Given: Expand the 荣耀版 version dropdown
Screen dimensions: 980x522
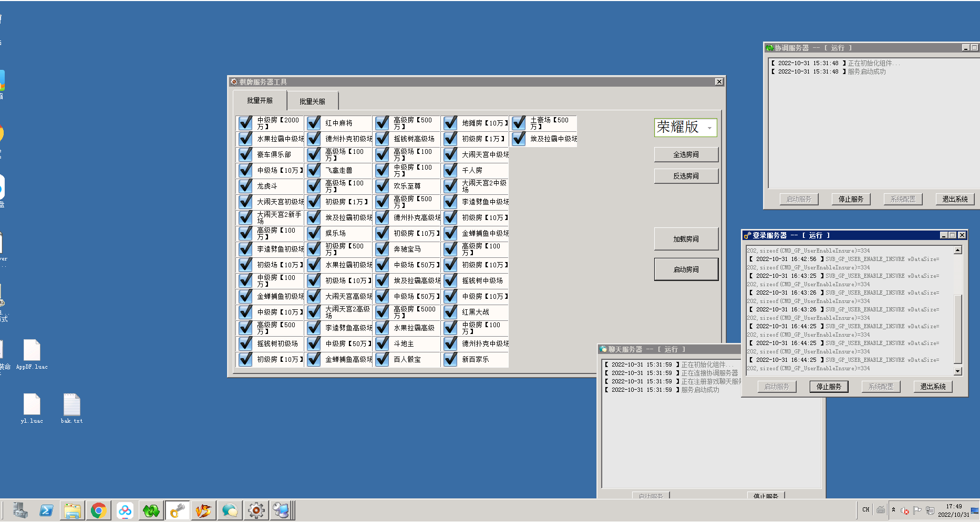Looking at the screenshot, I should (709, 128).
